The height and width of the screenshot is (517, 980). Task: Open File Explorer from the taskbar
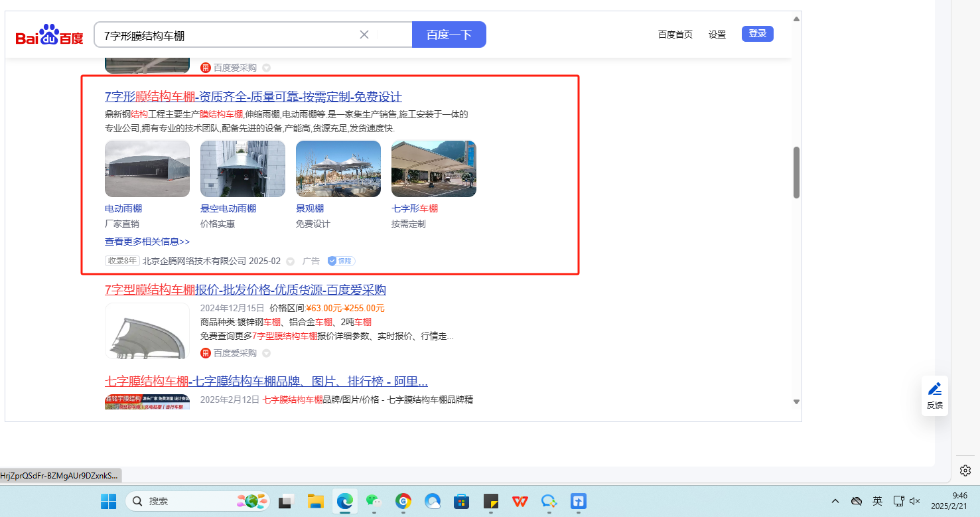point(315,501)
